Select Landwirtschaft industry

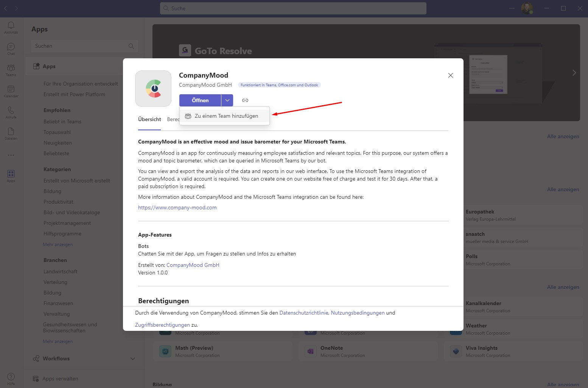[x=61, y=271]
